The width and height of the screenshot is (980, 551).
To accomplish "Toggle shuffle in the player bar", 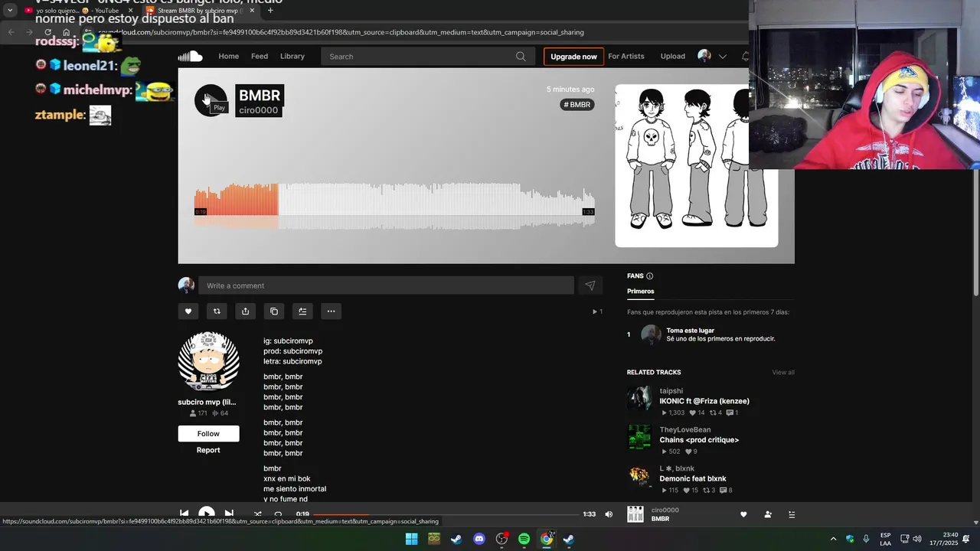I will pyautogui.click(x=257, y=514).
